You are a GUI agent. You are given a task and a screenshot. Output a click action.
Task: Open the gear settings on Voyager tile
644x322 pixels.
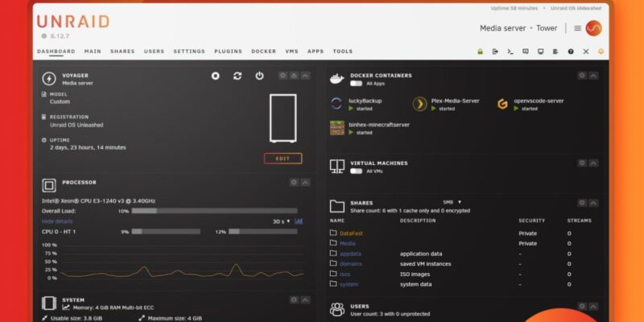tap(283, 76)
